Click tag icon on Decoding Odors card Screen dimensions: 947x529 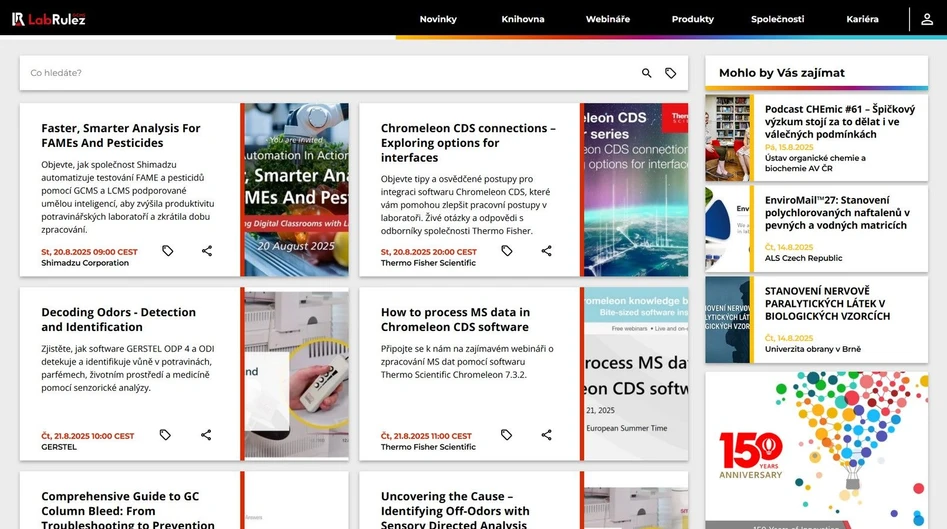[x=165, y=435]
